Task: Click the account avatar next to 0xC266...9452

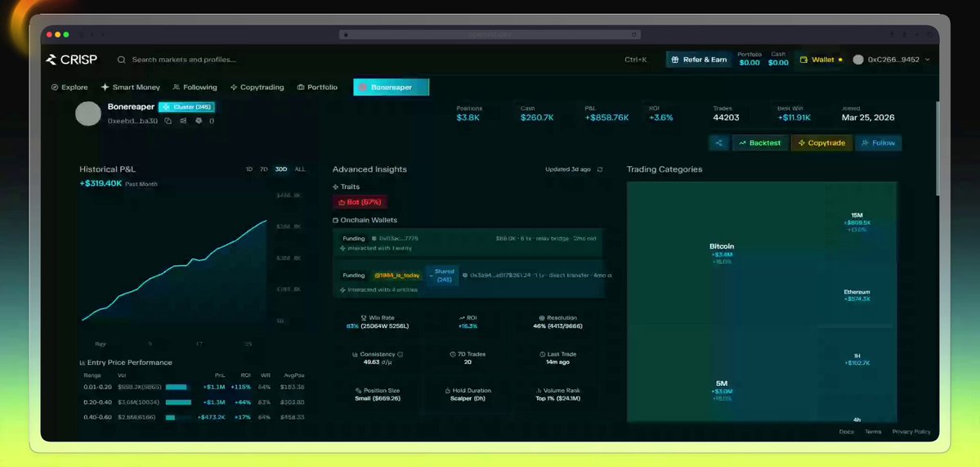Action: click(858, 60)
